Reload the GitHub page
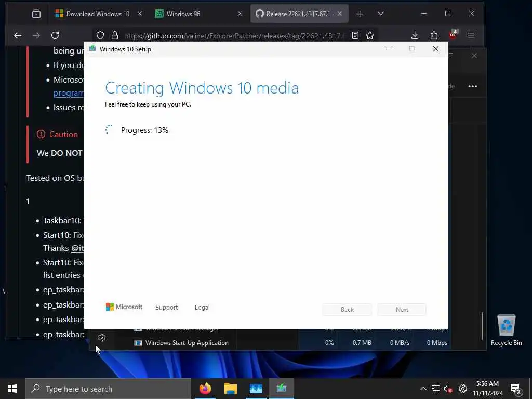This screenshot has height=399, width=532. (55, 35)
